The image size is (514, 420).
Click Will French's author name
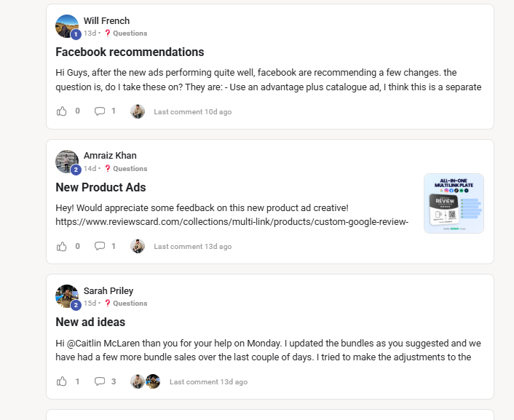pyautogui.click(x=106, y=21)
